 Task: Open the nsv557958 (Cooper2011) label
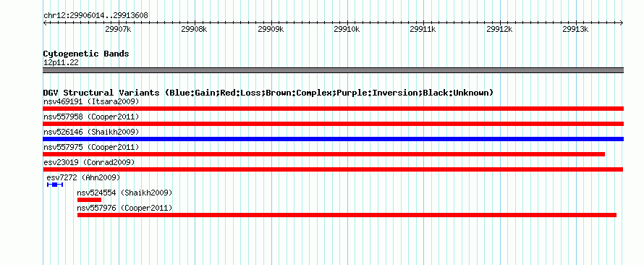click(x=91, y=117)
